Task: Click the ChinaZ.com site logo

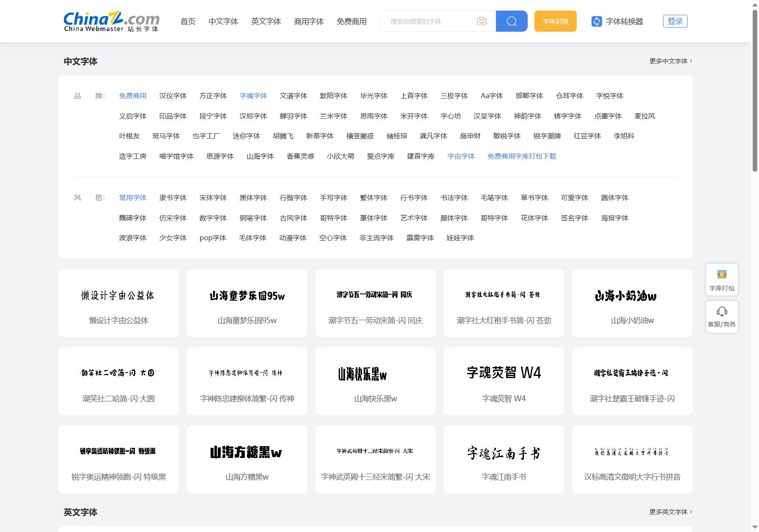Action: (x=112, y=22)
